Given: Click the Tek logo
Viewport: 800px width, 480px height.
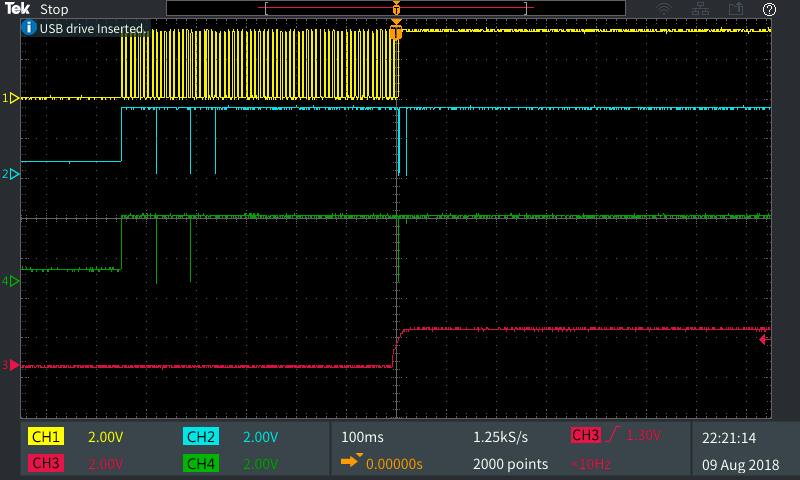Looking at the screenshot, I should [17, 9].
